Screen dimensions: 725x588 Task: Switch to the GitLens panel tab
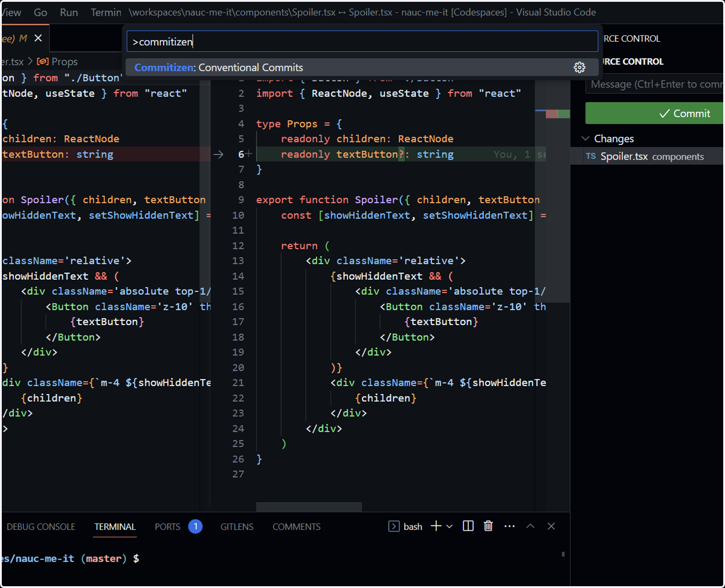point(237,526)
